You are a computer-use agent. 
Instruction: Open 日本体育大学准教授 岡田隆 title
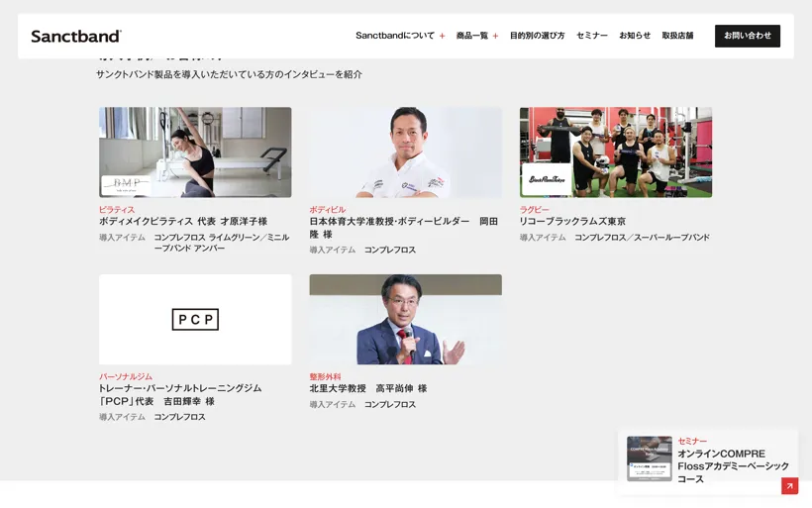tap(403, 228)
